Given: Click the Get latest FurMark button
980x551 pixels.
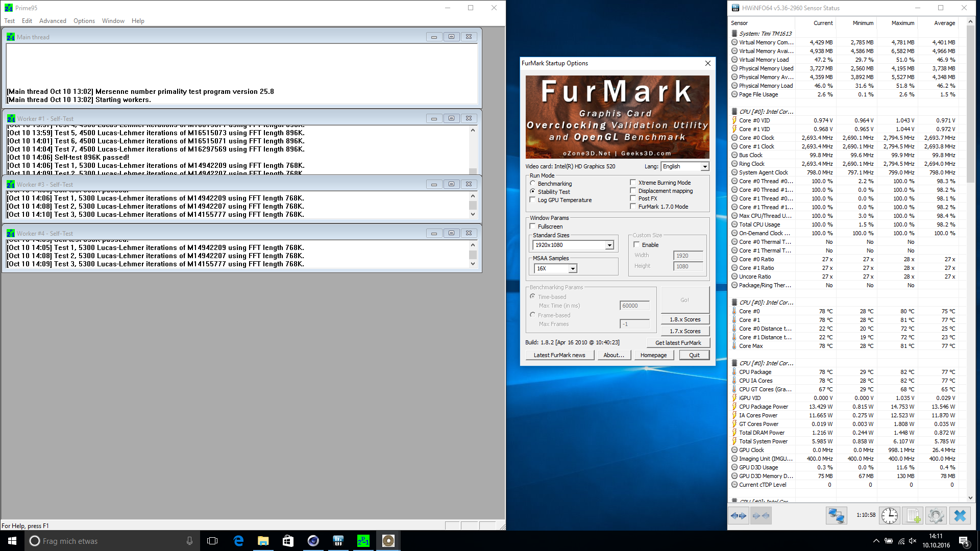Looking at the screenshot, I should pyautogui.click(x=678, y=343).
